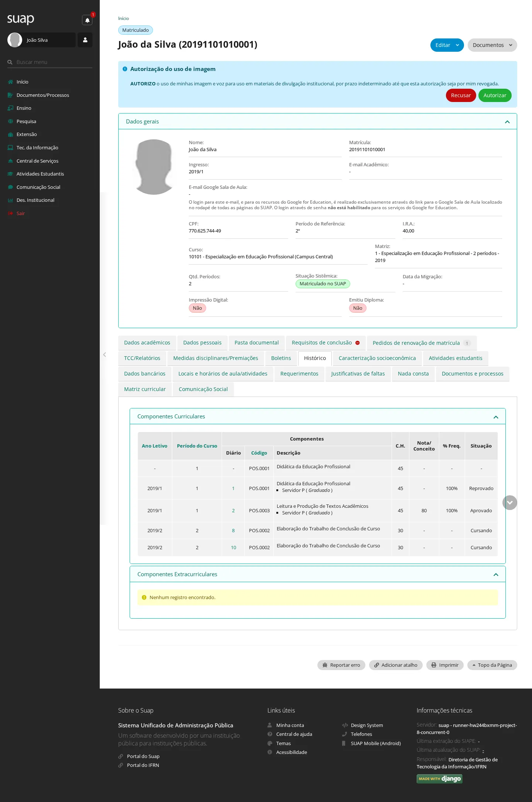This screenshot has width=532, height=802.
Task: Open the Documentos dropdown
Action: coord(492,45)
